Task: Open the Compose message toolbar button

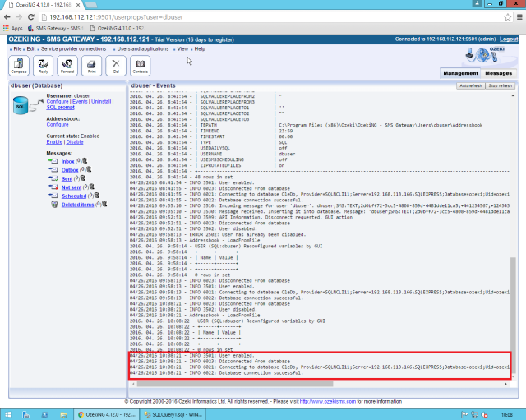Action: 19,66
